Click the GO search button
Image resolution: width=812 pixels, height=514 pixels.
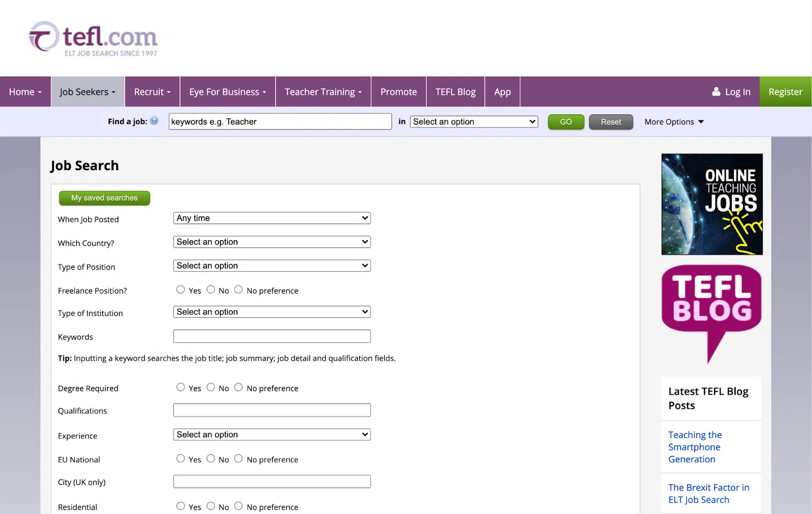tap(566, 122)
